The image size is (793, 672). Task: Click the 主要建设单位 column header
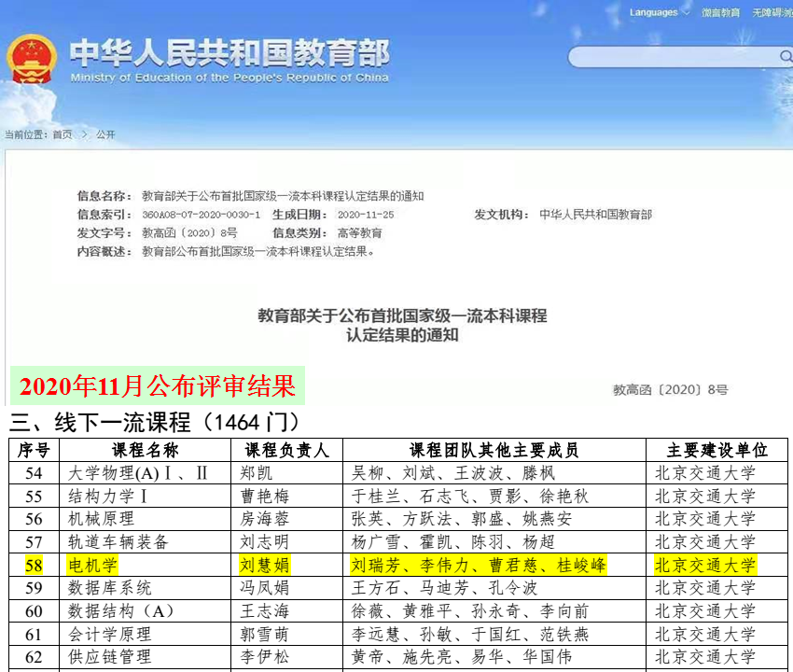click(717, 450)
